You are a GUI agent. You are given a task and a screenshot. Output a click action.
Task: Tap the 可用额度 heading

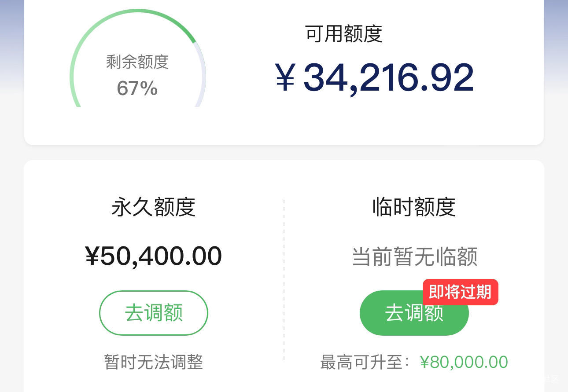point(343,33)
